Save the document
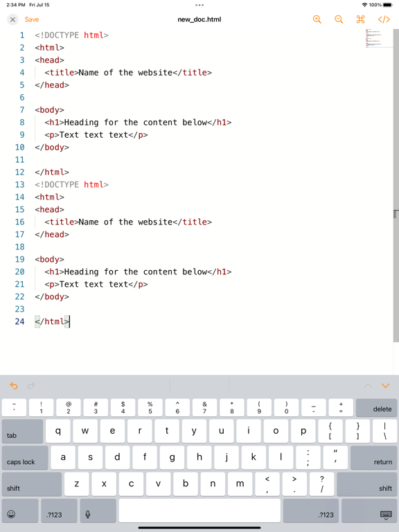This screenshot has height=532, width=399. click(32, 19)
